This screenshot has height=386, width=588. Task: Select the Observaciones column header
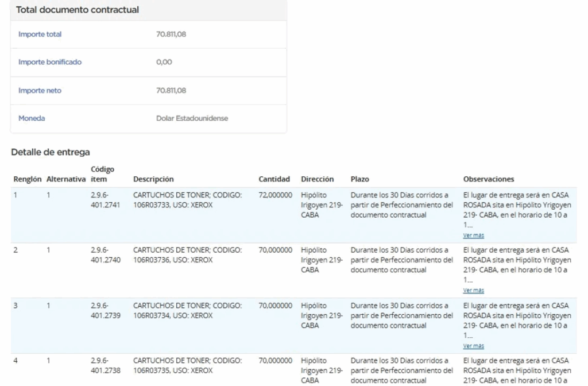click(x=489, y=179)
